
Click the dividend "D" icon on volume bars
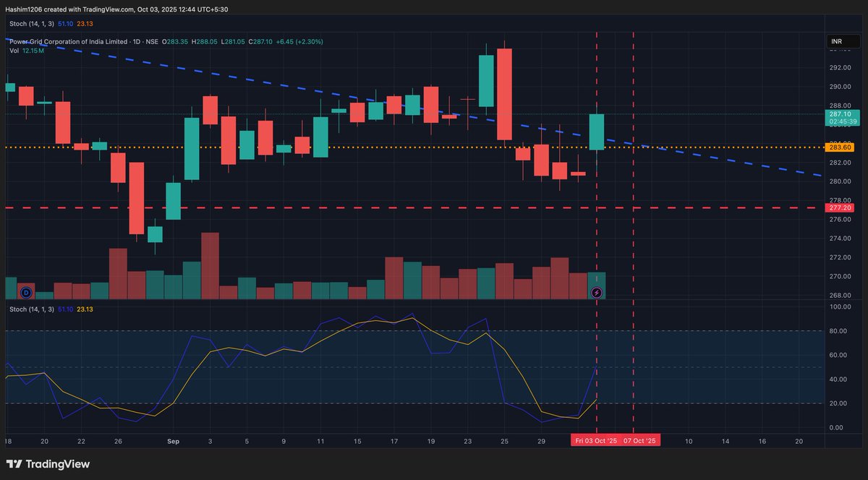[27, 292]
